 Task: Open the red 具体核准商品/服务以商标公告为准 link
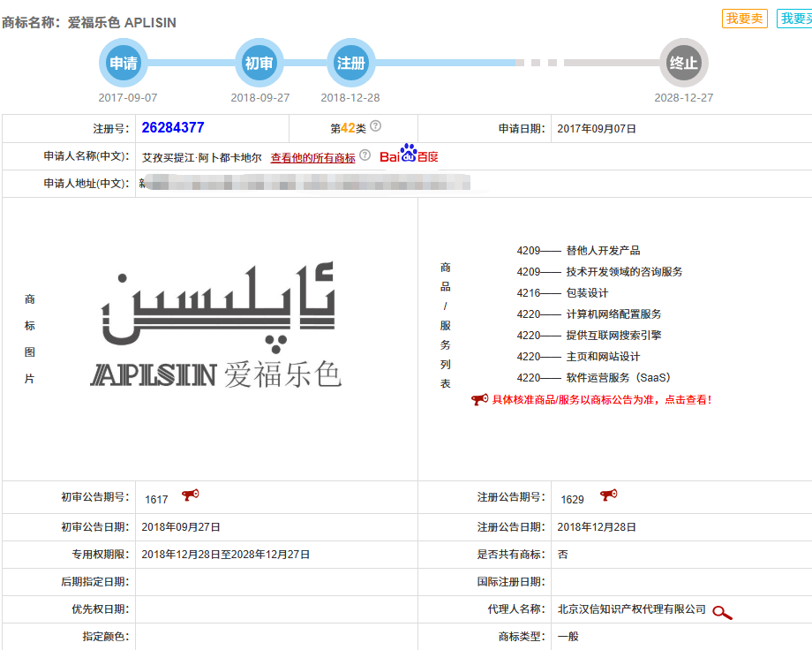pyautogui.click(x=601, y=400)
